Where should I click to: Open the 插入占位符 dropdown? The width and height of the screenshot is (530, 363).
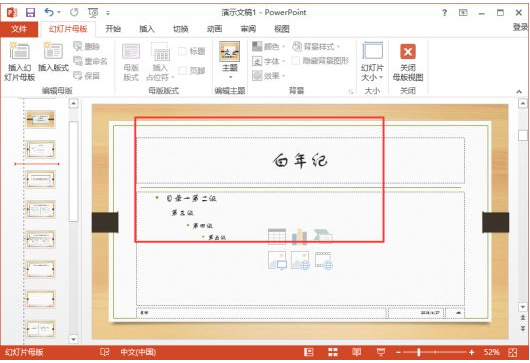click(160, 62)
